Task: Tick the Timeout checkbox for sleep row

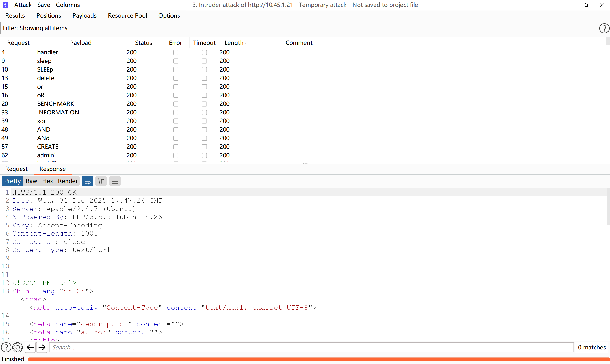Action: coord(204,61)
